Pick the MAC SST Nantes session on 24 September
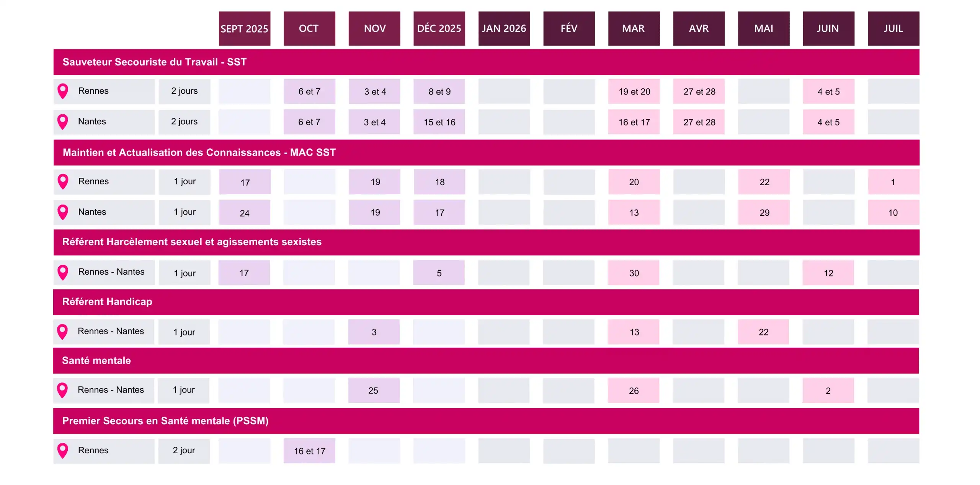 [244, 213]
